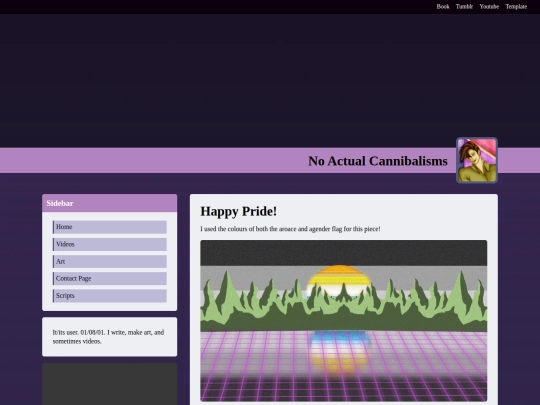Open Scripts in the sidebar menu

tap(110, 296)
